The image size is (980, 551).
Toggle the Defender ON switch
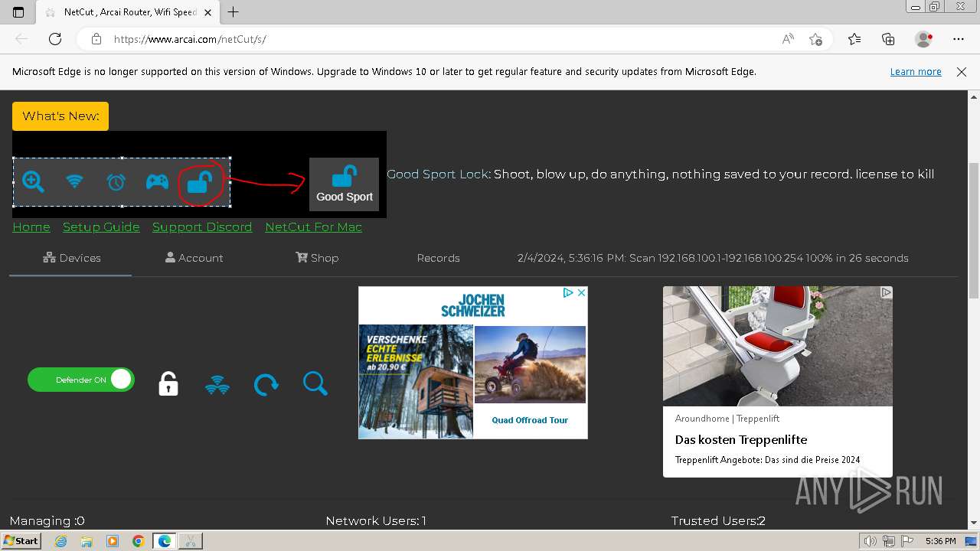coord(81,380)
